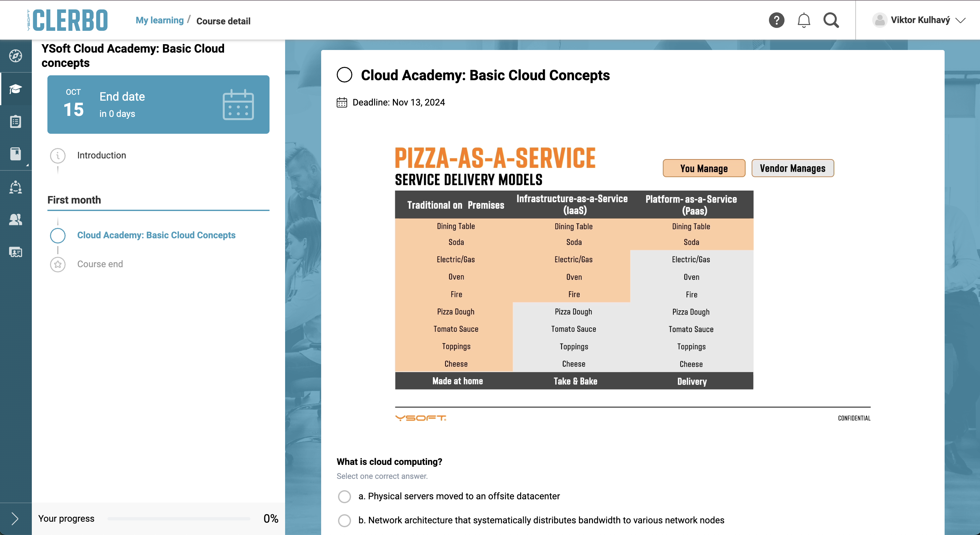Select answer b about network architecture

(x=344, y=520)
